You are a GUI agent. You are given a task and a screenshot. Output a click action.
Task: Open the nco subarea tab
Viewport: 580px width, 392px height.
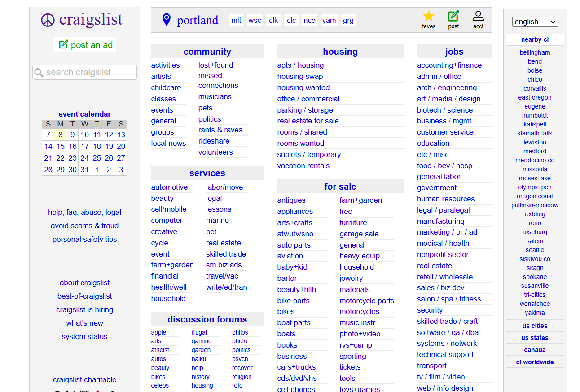[309, 20]
